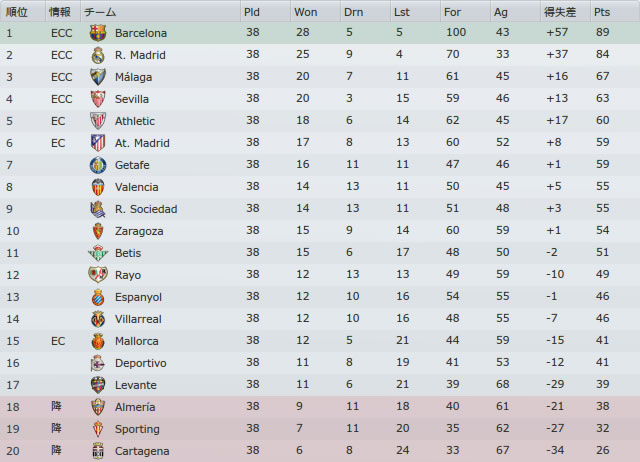
Task: Click the Valencia club crest
Action: click(98, 187)
